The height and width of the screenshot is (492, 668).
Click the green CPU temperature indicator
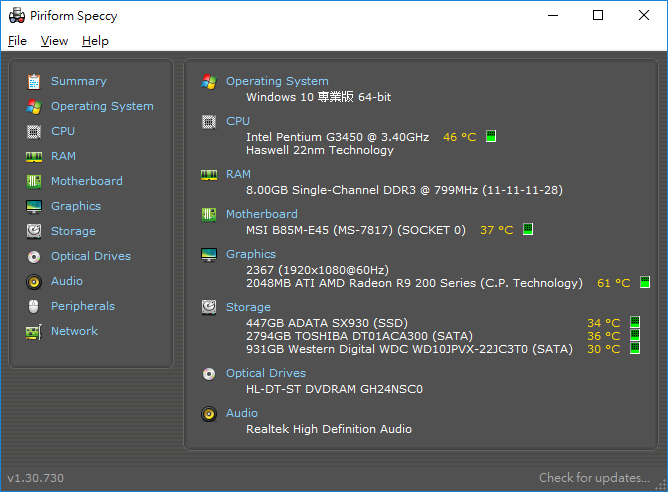pos(491,136)
